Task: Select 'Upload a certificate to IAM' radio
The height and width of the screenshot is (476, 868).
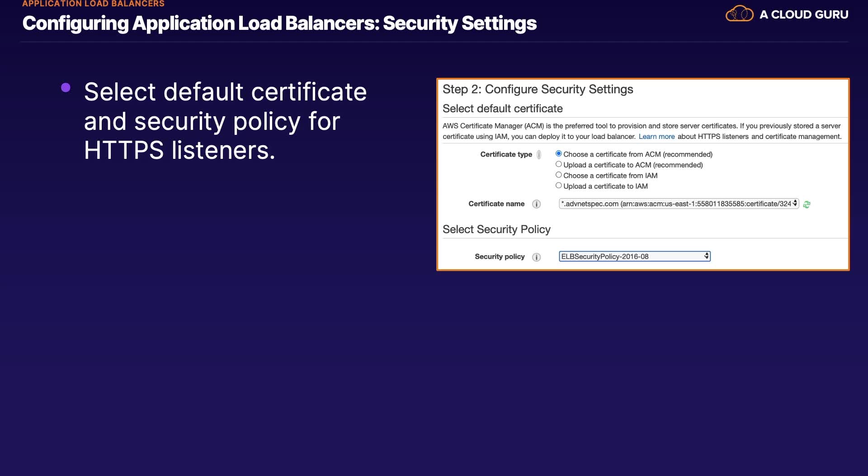Action: pos(559,186)
